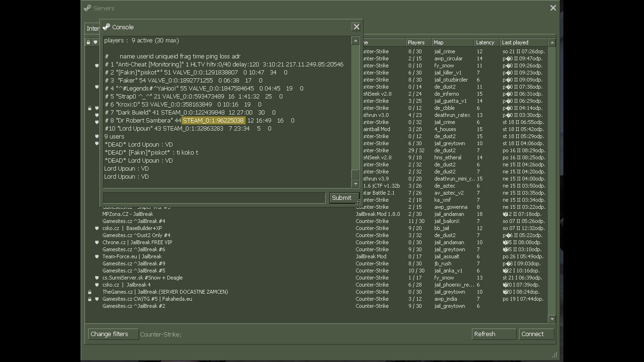Click the Servers window resize grip
This screenshot has width=644, height=362.
pos(555,355)
